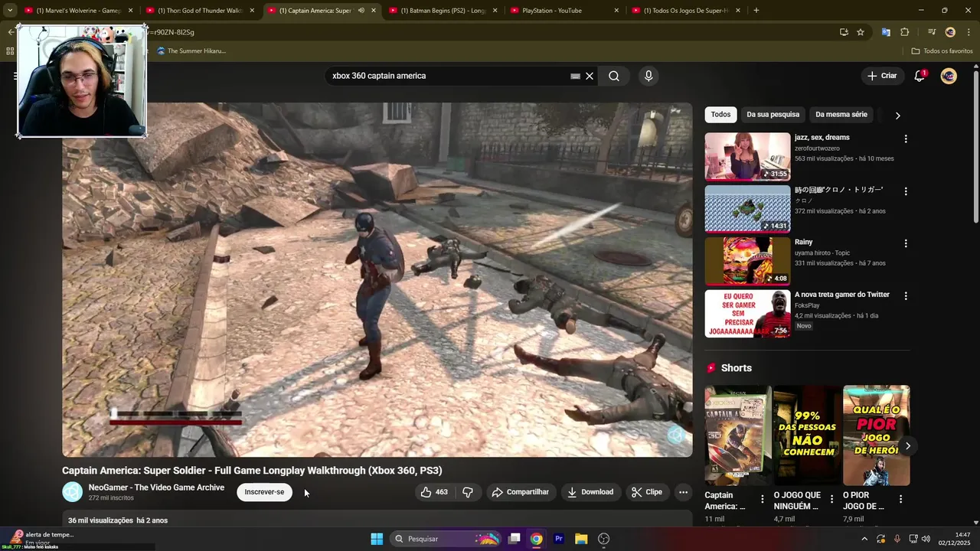Open options for 'O PIOR JOGO DE' short
980x551 pixels.
[900, 499]
